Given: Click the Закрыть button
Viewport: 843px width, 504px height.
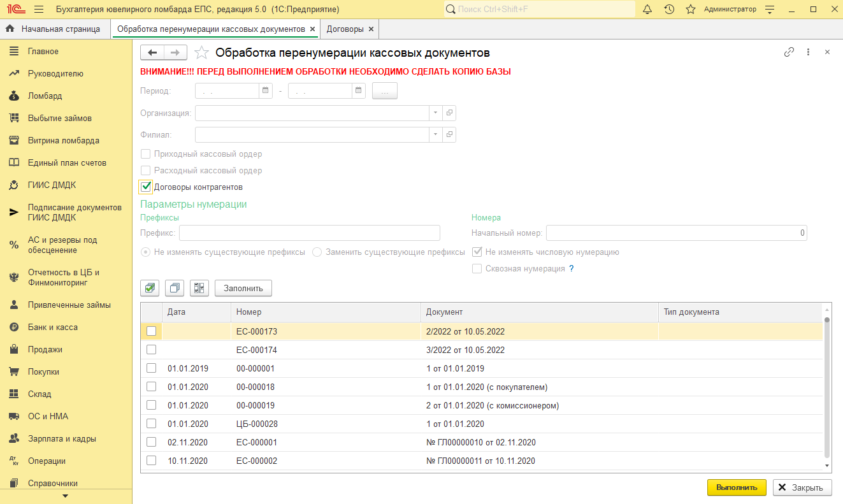Looking at the screenshot, I should point(802,487).
